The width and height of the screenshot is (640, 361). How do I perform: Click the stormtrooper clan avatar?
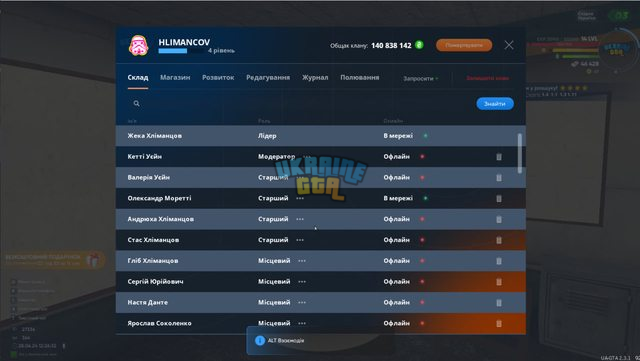point(138,45)
